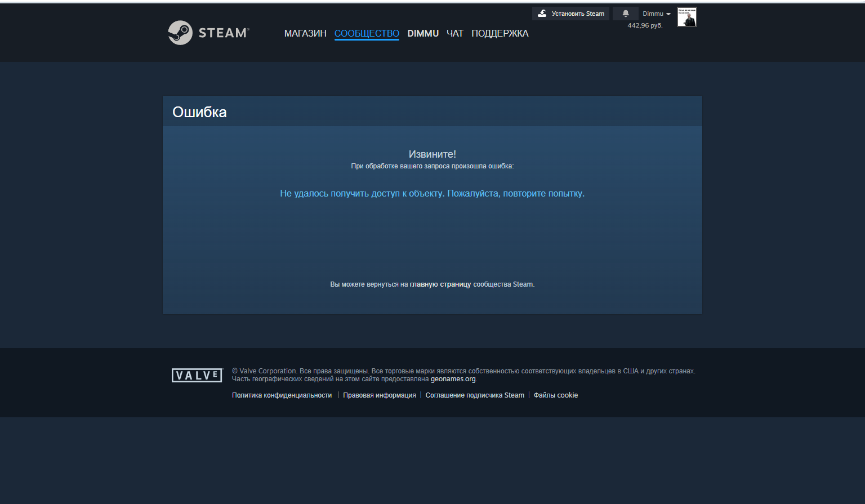
Task: Click the Ошибка heading text
Action: pos(199,112)
